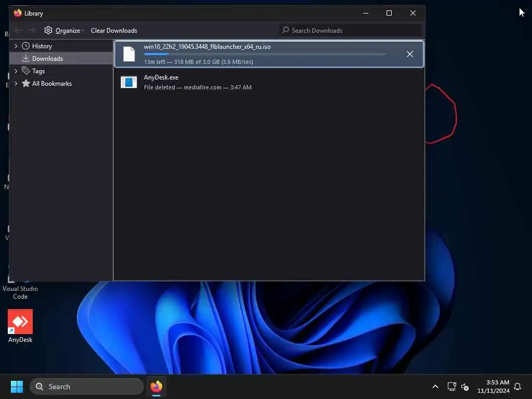The image size is (532, 399).
Task: Click the Firefox taskbar icon
Action: tap(156, 387)
